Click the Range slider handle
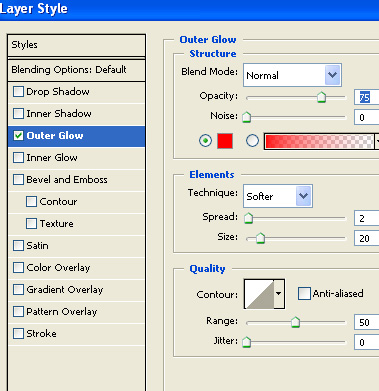Screen dimensions: 379x391 pos(295,322)
